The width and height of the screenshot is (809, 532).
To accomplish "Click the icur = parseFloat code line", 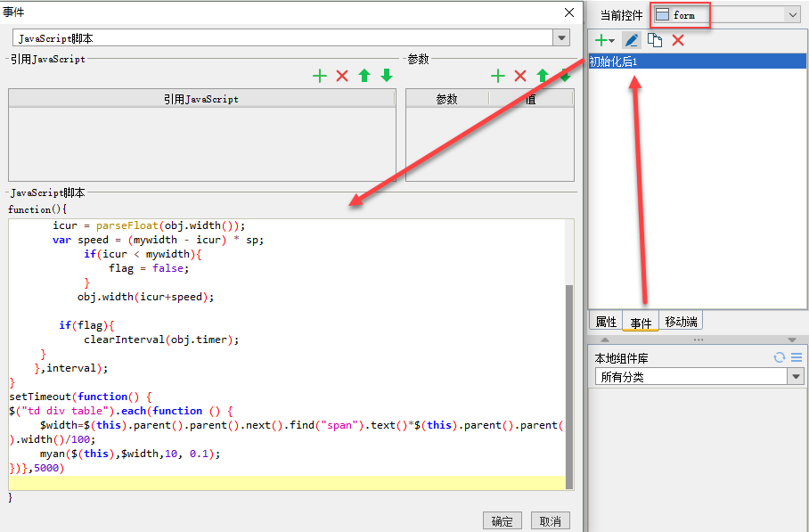I will pyautogui.click(x=149, y=225).
